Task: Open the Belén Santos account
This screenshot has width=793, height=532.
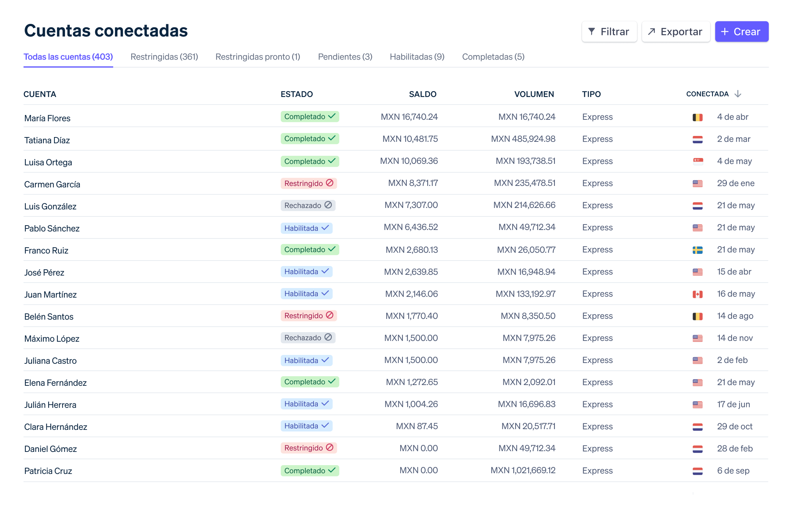Action: point(49,316)
